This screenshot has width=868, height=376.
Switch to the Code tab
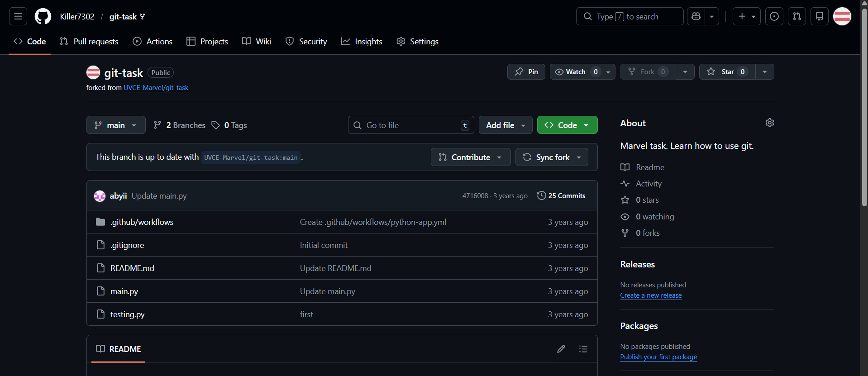coord(30,41)
